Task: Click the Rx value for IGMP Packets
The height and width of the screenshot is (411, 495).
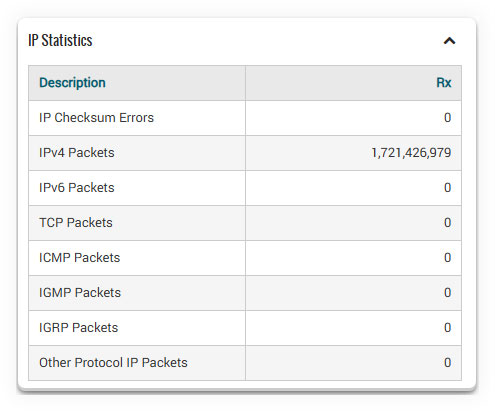Action: click(447, 293)
